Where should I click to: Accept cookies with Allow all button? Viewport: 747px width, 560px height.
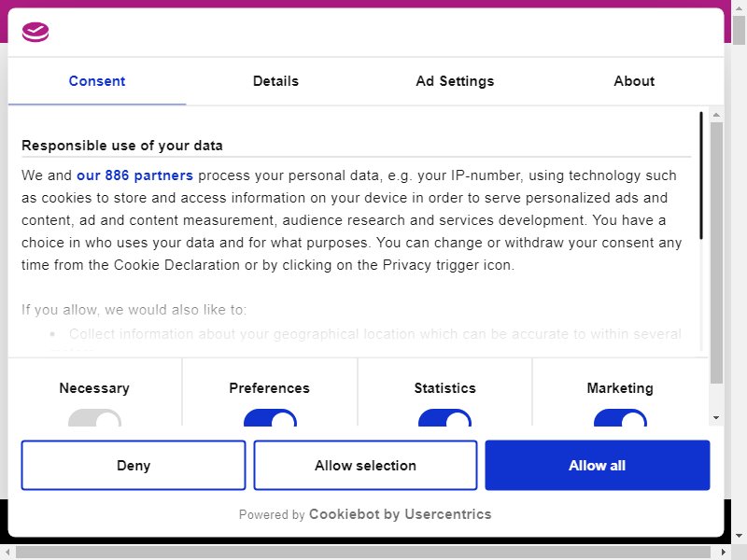pos(598,465)
